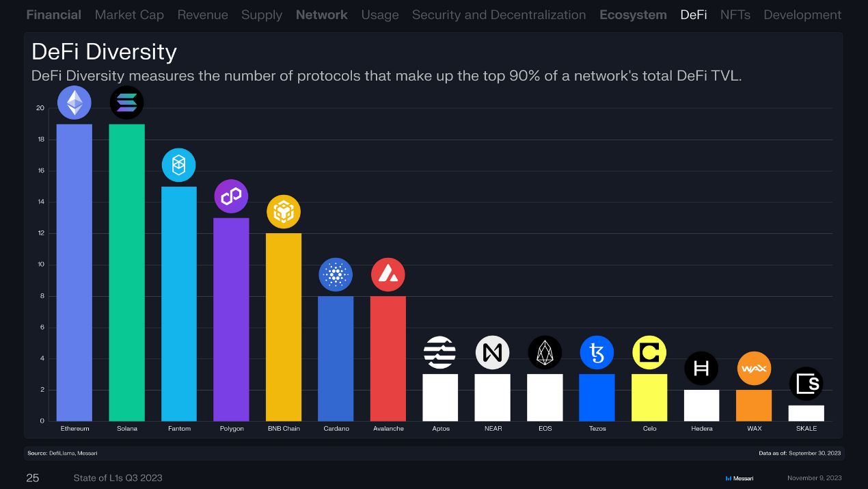This screenshot has width=868, height=489.
Task: Click the Avalanche logo icon
Action: click(388, 275)
